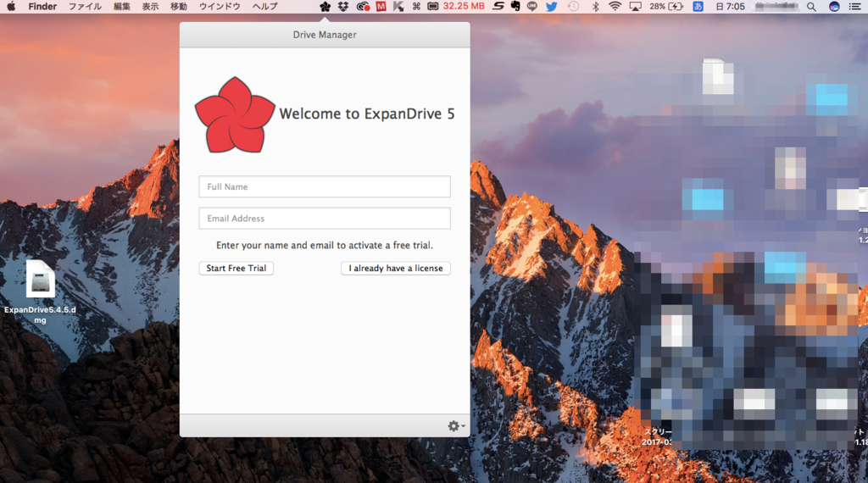Open the Evernote elephant menu bar icon
Screen dimensions: 868x483
coord(515,7)
